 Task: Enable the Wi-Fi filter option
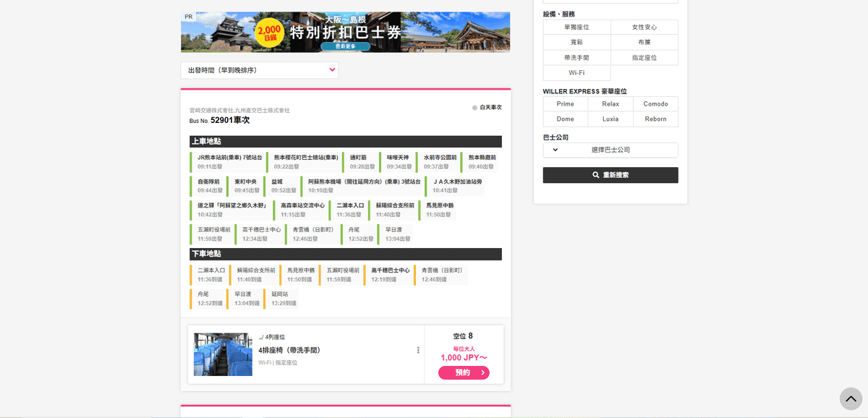(x=576, y=72)
